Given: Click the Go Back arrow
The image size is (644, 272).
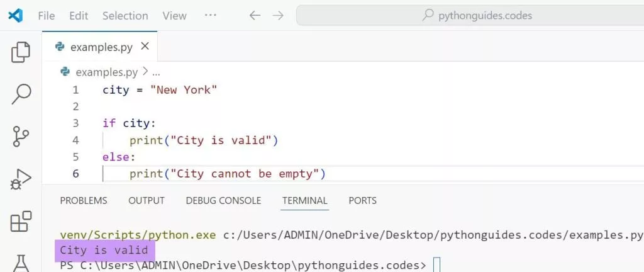Looking at the screenshot, I should 255,16.
